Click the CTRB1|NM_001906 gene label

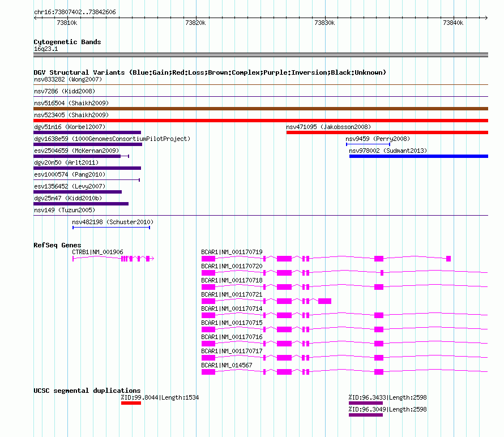[x=97, y=252]
